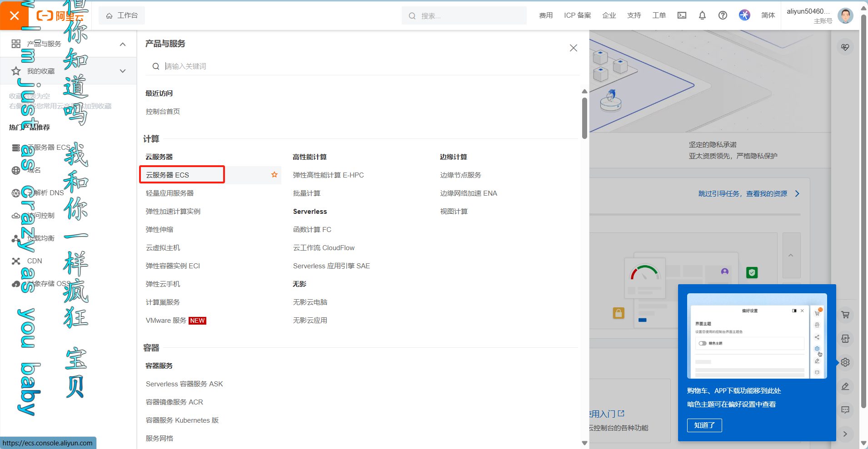
Task: Open 边缘节点服务 product
Action: (460, 175)
